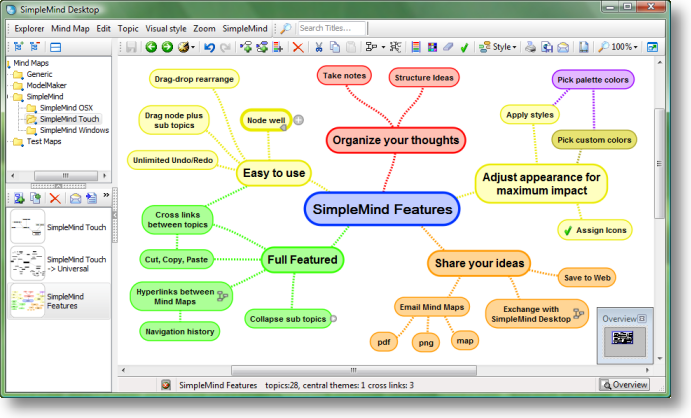Click the colored-list add icon
The image size is (691, 418).
click(278, 47)
